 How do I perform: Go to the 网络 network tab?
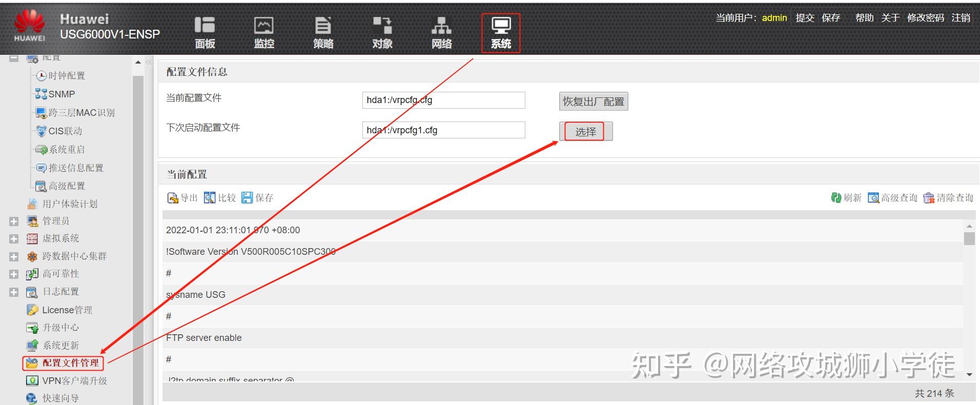pos(441,33)
